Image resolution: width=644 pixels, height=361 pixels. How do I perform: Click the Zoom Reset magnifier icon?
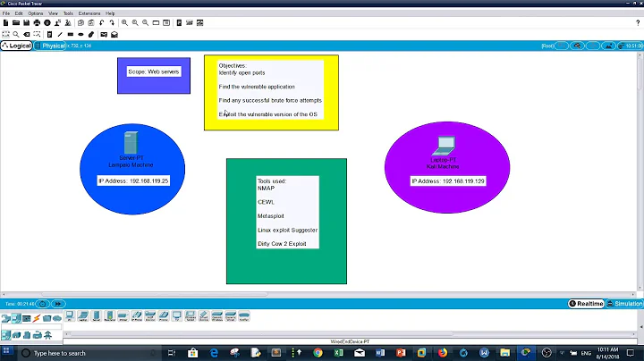point(135,23)
